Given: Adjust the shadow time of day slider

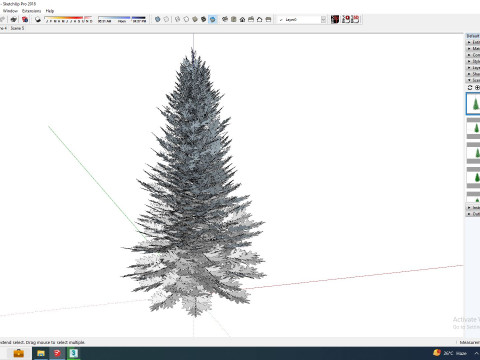Looking at the screenshot, I should coord(122,19).
